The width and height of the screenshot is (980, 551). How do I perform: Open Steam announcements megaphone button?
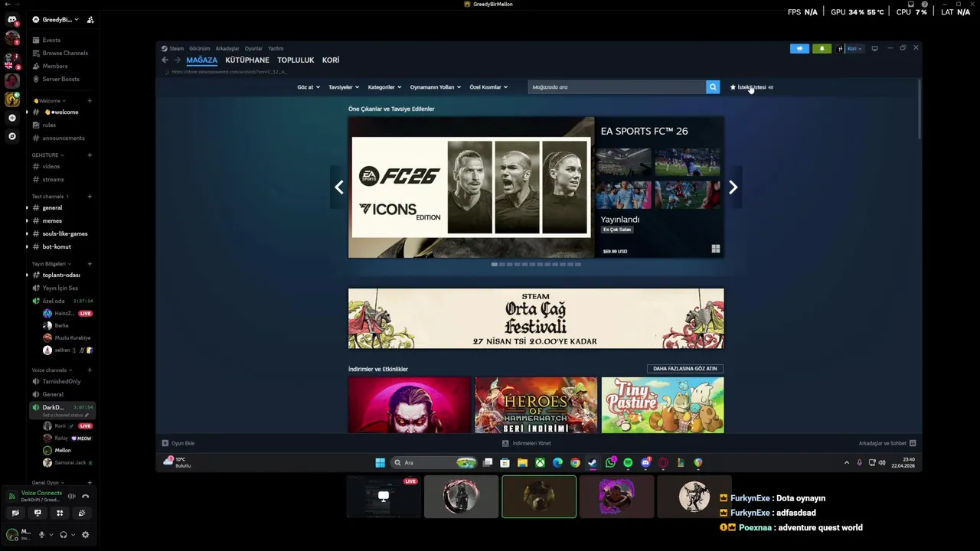click(799, 48)
